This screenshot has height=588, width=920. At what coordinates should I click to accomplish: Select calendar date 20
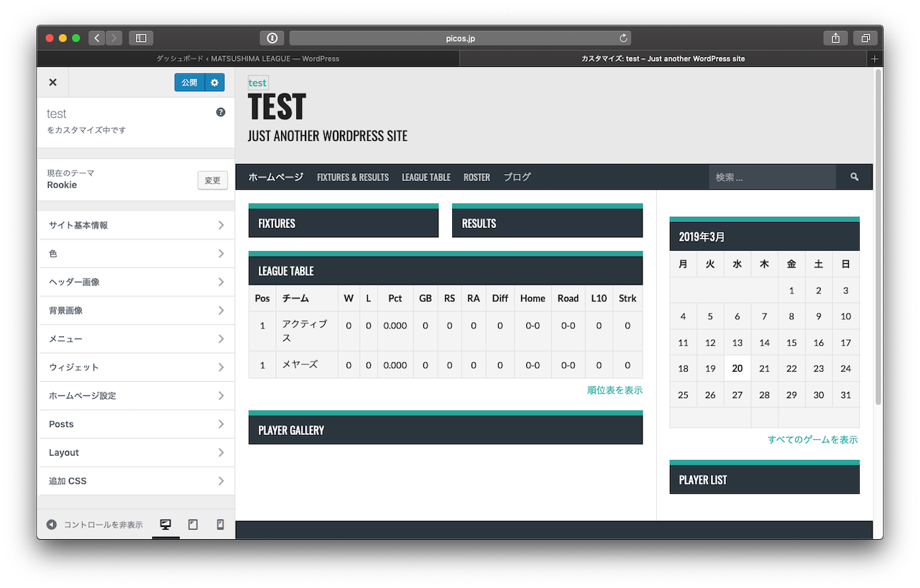[737, 368]
